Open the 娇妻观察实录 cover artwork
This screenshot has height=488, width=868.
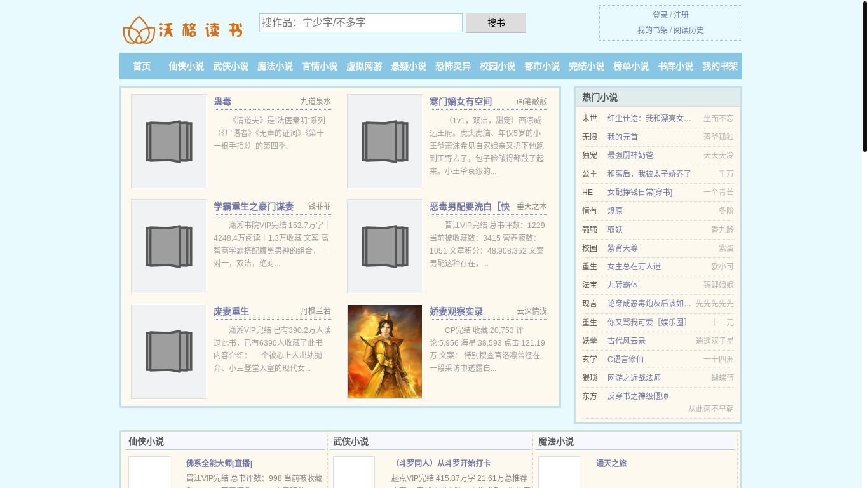coord(385,351)
